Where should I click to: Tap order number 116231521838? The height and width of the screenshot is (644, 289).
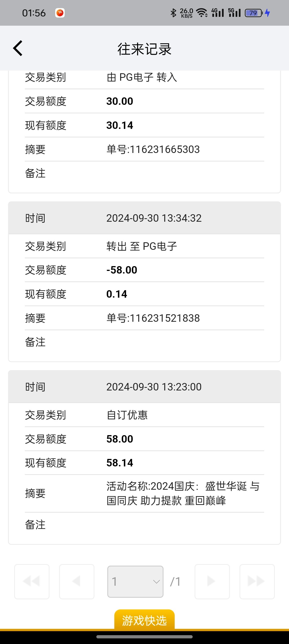point(153,318)
